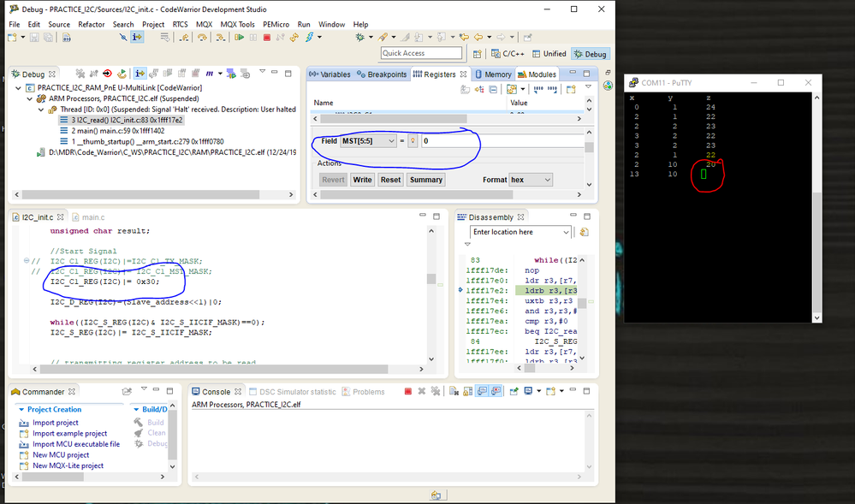
Task: Click the Save icon in main toolbar
Action: click(x=34, y=37)
